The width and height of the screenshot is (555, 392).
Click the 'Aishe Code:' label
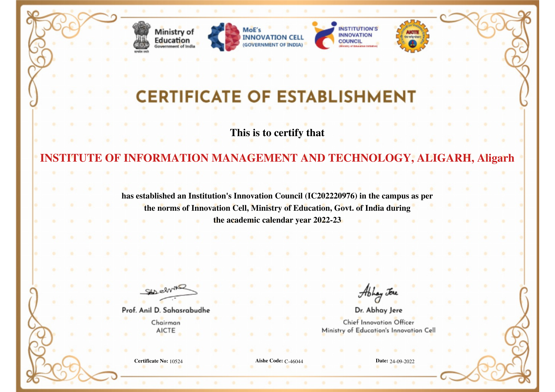(x=269, y=361)
